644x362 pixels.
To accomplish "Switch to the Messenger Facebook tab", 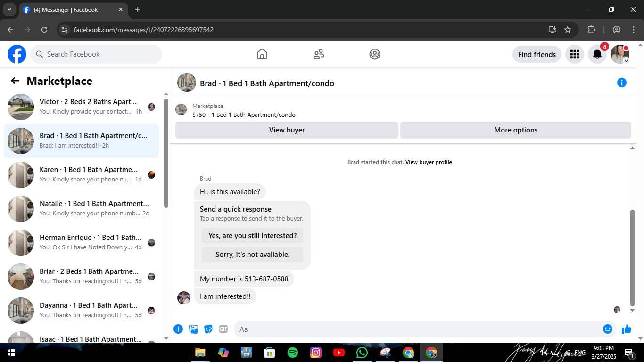I will (x=73, y=9).
